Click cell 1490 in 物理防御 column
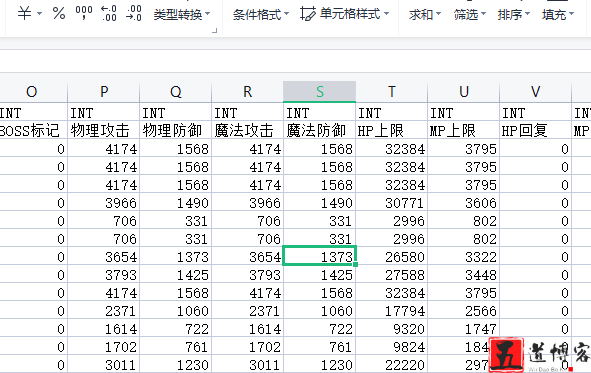The width and height of the screenshot is (591, 373). [x=176, y=203]
